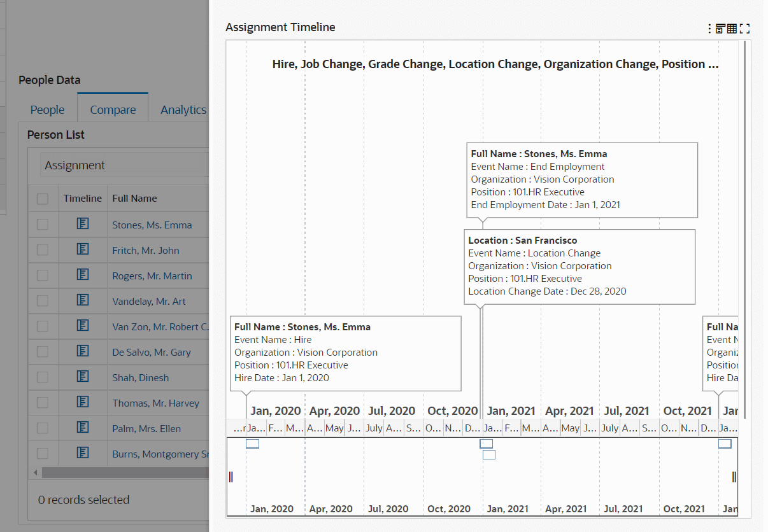Open the Assignment Timeline more options menu
The height and width of the screenshot is (532, 768).
coord(709,29)
